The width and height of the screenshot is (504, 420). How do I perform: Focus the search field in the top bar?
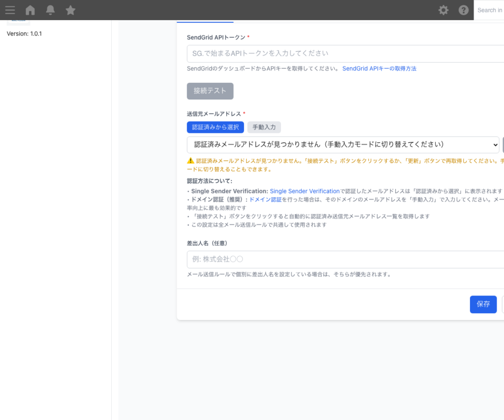(490, 10)
